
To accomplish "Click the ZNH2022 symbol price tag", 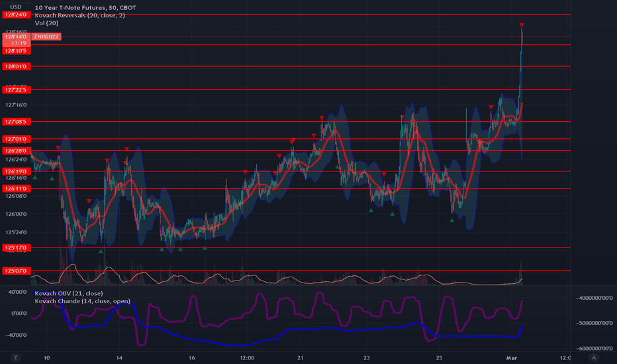I will click(46, 36).
